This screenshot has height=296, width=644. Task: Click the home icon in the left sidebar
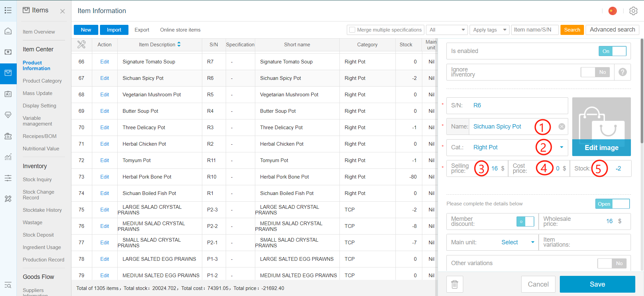coord(8,31)
